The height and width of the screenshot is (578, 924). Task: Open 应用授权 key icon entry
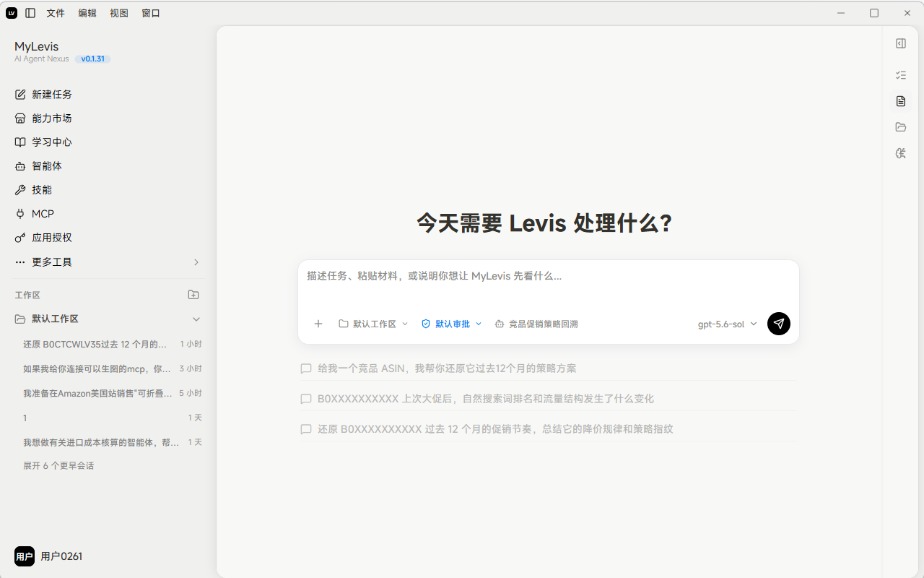point(20,238)
